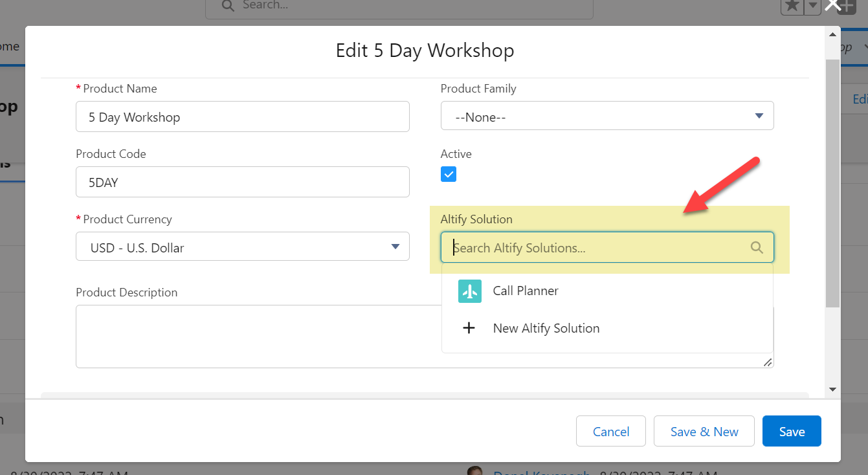The width and height of the screenshot is (868, 475).
Task: Focus the Search Altify Solutions field
Action: [607, 247]
